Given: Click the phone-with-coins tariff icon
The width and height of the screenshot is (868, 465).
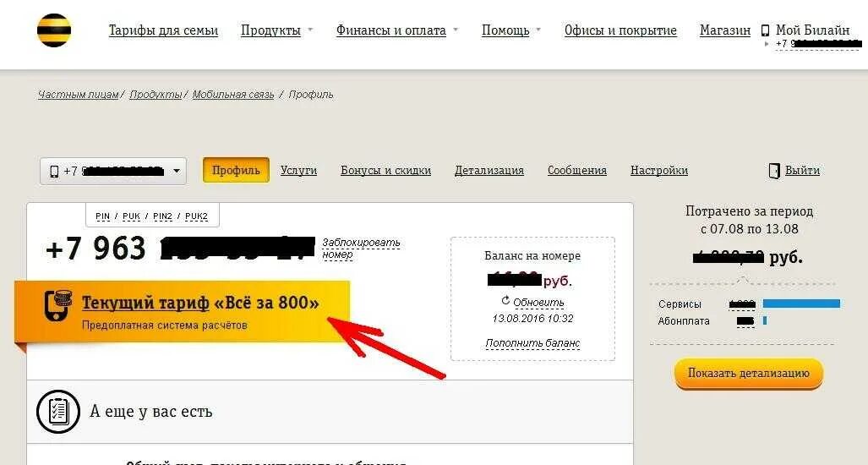Looking at the screenshot, I should pos(58,305).
